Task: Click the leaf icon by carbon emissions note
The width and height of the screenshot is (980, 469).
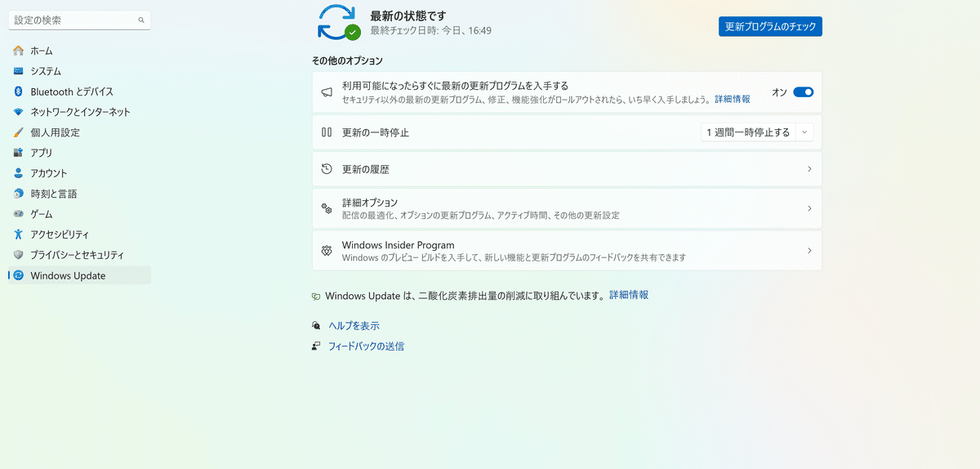Action: [316, 296]
